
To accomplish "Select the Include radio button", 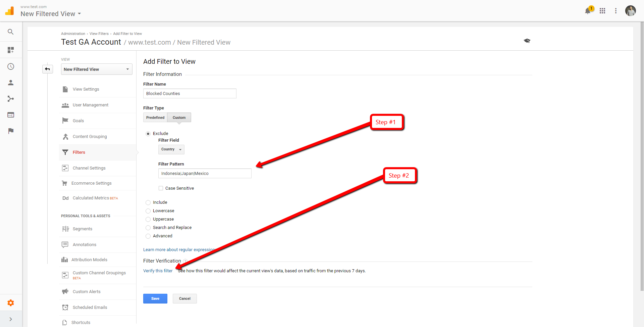I will tap(148, 202).
